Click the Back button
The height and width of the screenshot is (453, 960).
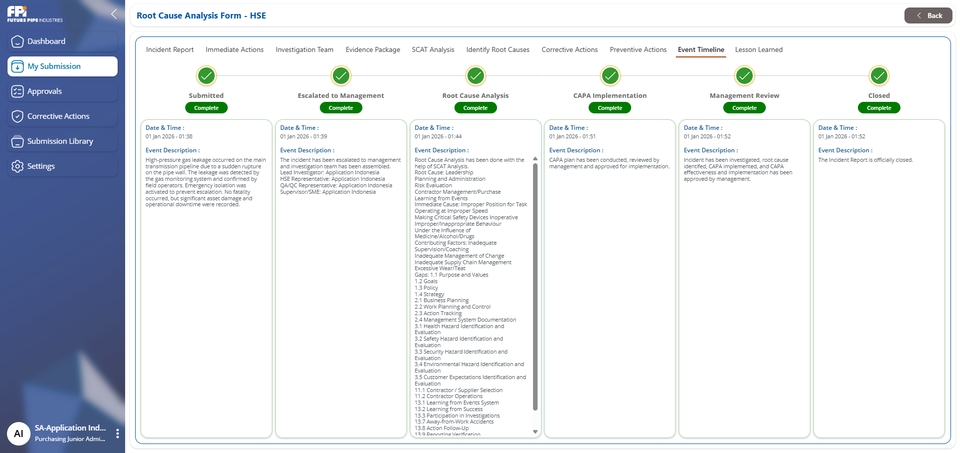click(927, 15)
